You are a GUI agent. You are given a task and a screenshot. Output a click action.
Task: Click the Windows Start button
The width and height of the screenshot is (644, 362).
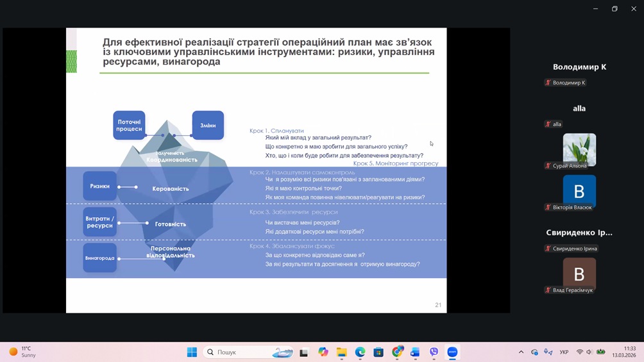192,352
